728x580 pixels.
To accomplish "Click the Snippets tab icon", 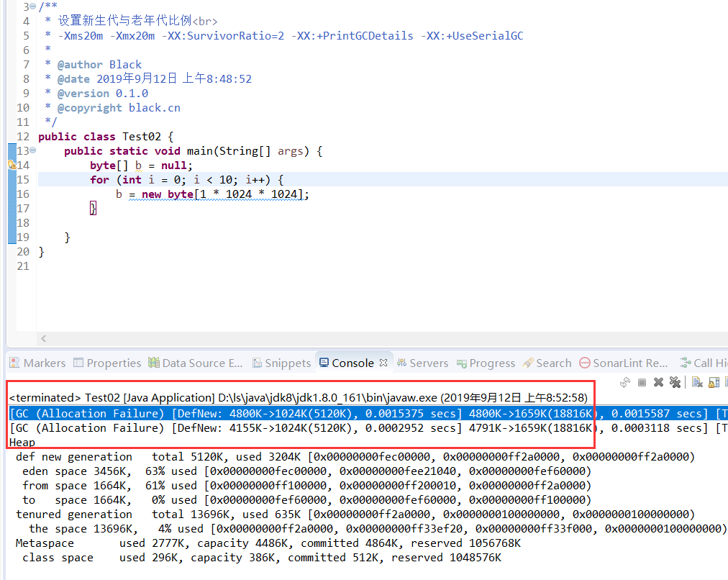I will coord(258,363).
